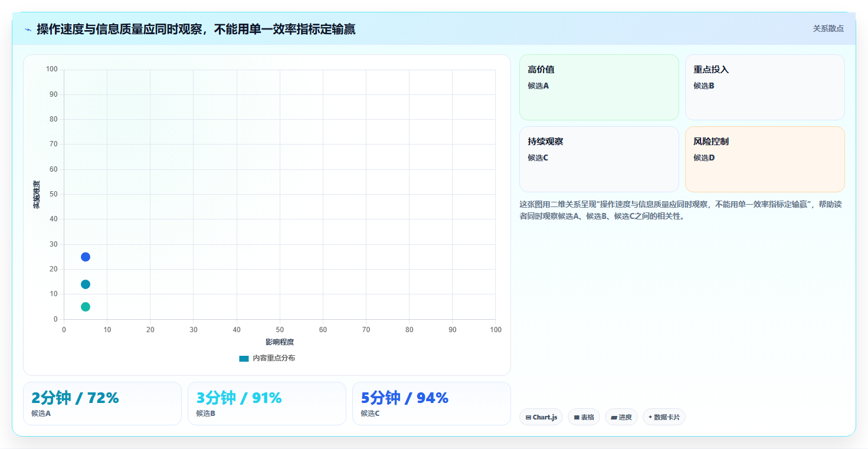Image resolution: width=868 pixels, height=449 pixels.
Task: Click the icon in the 表格 chip
Action: click(x=577, y=417)
